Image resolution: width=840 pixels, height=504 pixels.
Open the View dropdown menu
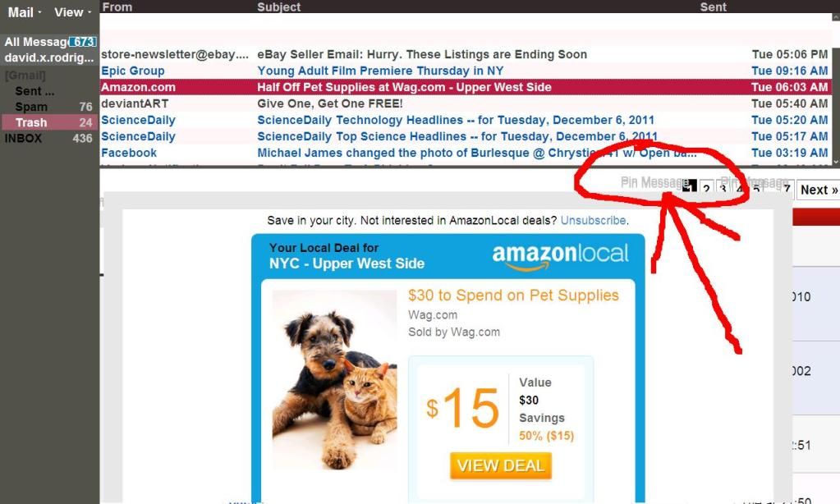pyautogui.click(x=72, y=11)
